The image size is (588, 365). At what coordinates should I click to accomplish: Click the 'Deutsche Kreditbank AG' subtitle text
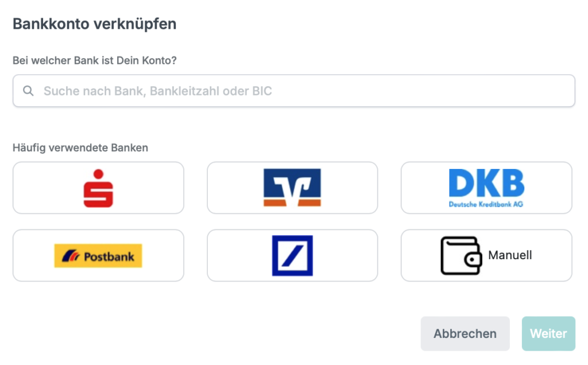[486, 204]
